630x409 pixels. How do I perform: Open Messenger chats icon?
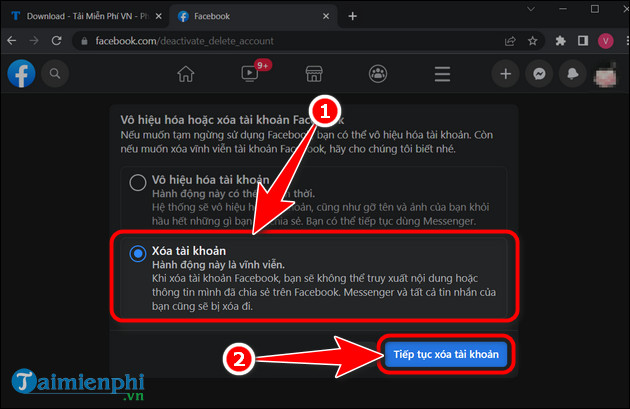coord(539,74)
